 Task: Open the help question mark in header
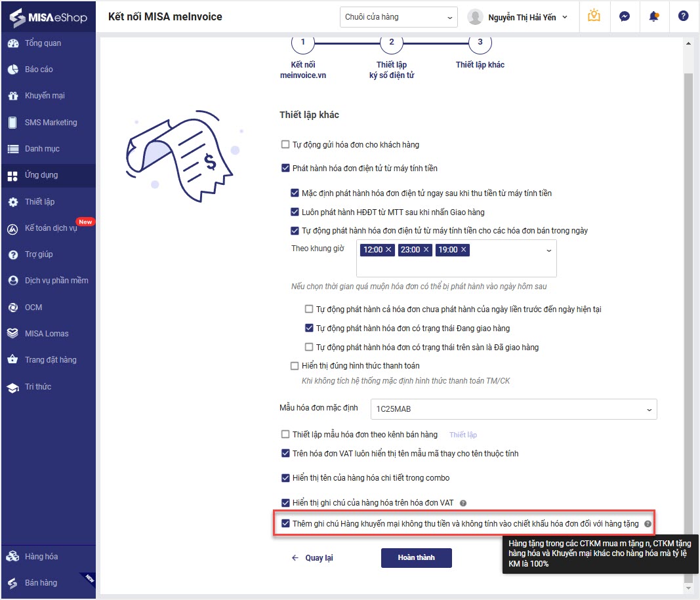683,16
